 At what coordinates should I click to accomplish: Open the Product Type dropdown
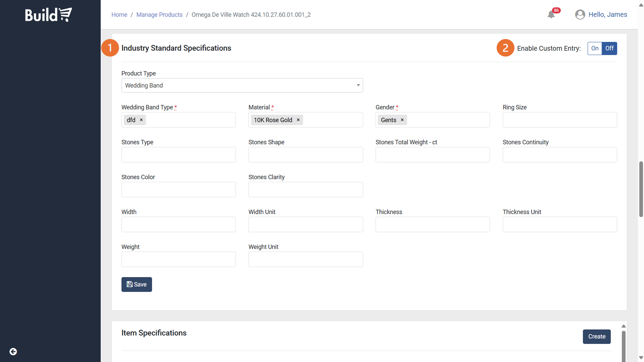click(242, 85)
